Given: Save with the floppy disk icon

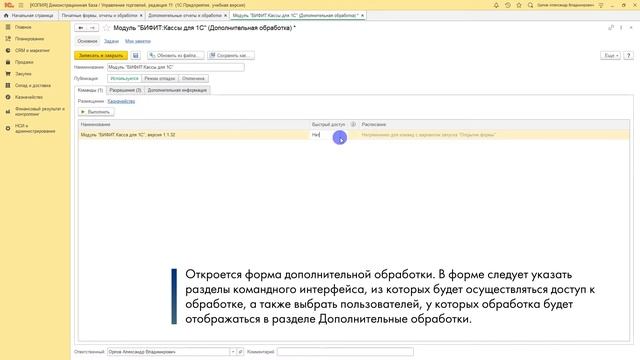Looking at the screenshot, I should pyautogui.click(x=136, y=55).
